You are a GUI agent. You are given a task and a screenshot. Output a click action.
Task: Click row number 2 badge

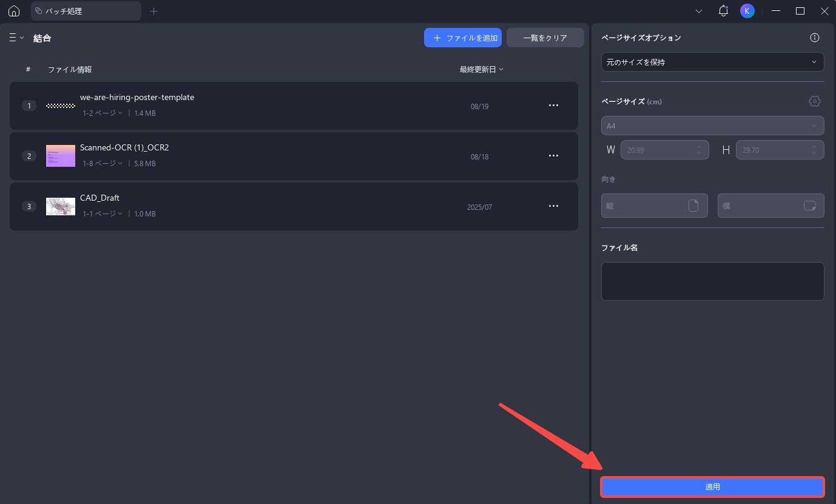29,156
